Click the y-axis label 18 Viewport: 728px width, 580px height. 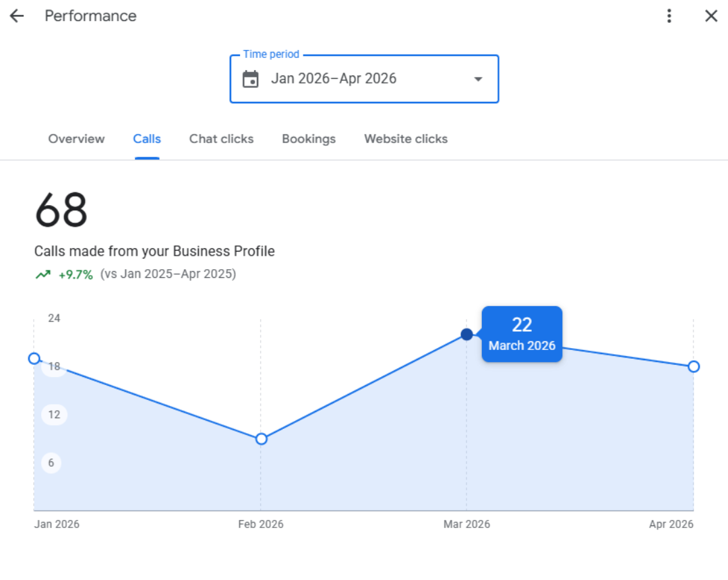[x=55, y=366]
